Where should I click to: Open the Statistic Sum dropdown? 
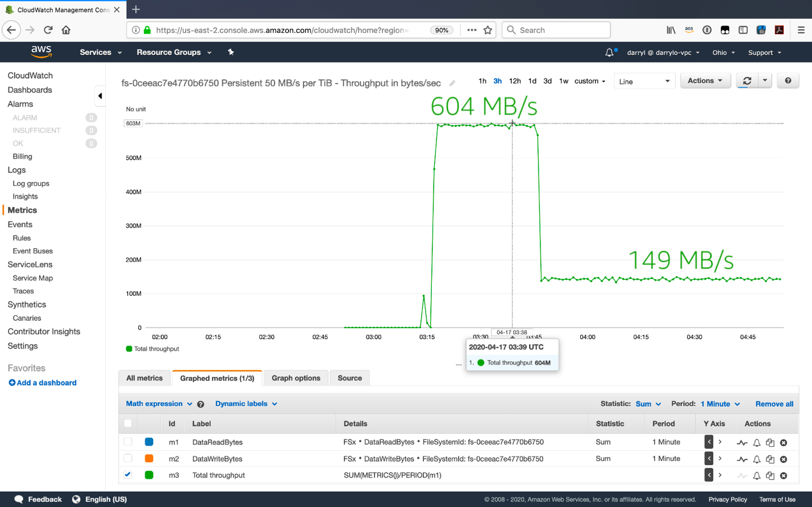(x=648, y=404)
